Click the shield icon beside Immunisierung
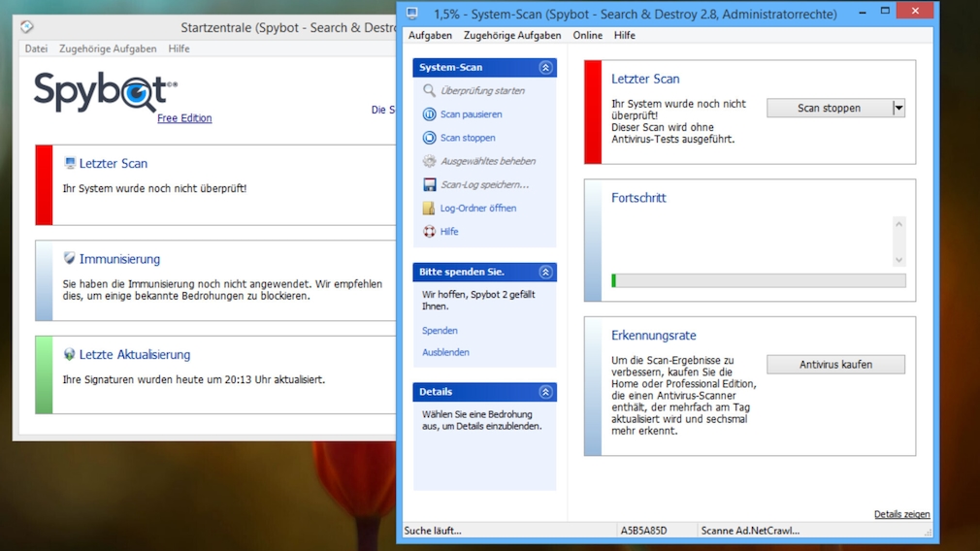 coord(69,258)
